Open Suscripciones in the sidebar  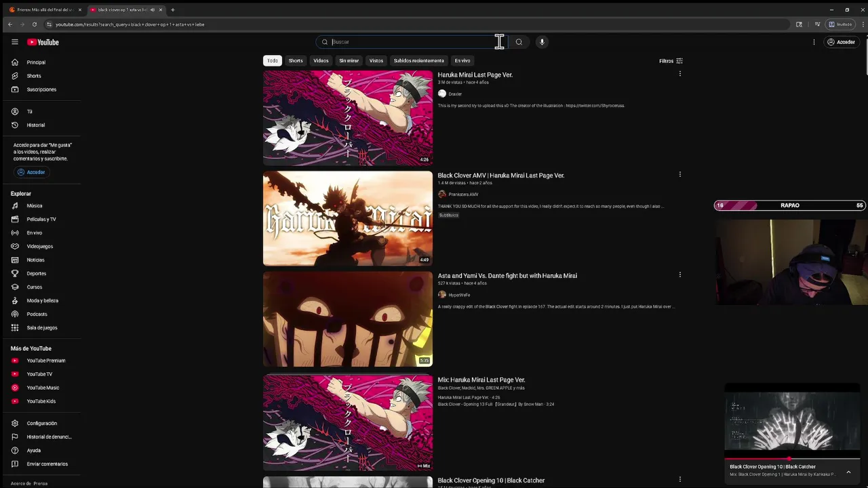tap(41, 89)
